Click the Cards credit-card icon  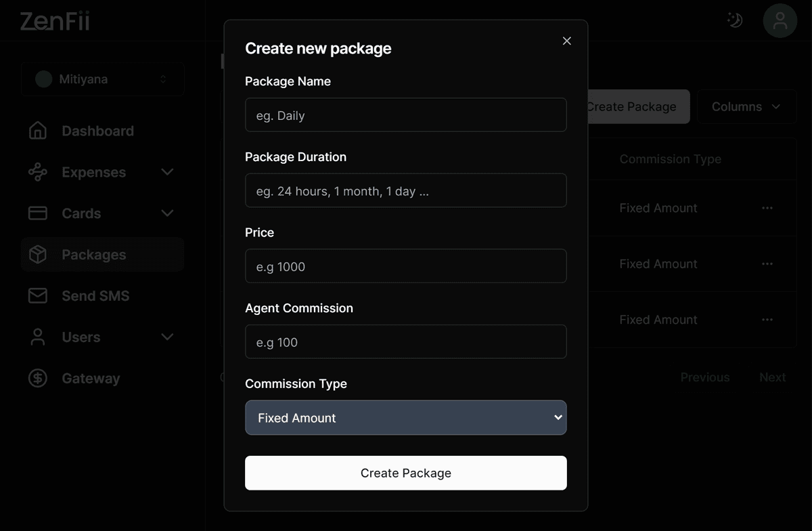pos(38,213)
